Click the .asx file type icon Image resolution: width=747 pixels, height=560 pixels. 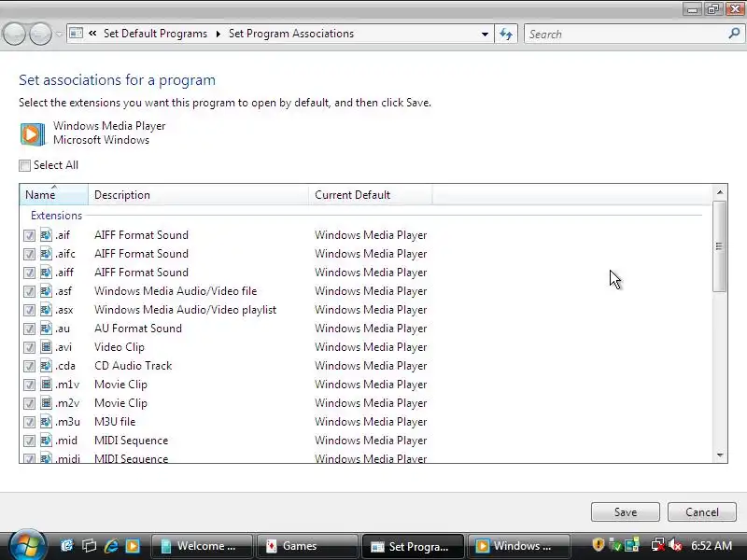click(46, 310)
